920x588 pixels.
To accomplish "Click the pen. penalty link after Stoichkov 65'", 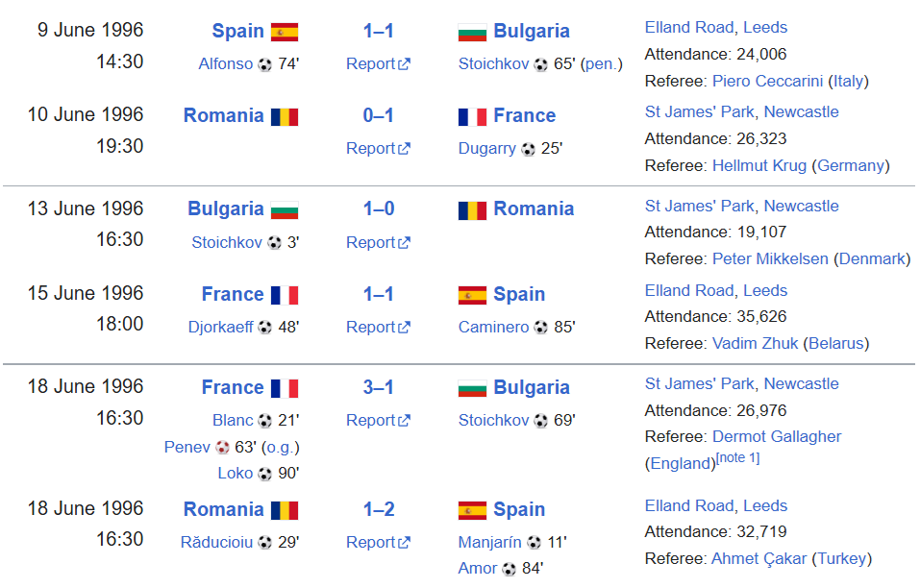I will click(602, 64).
